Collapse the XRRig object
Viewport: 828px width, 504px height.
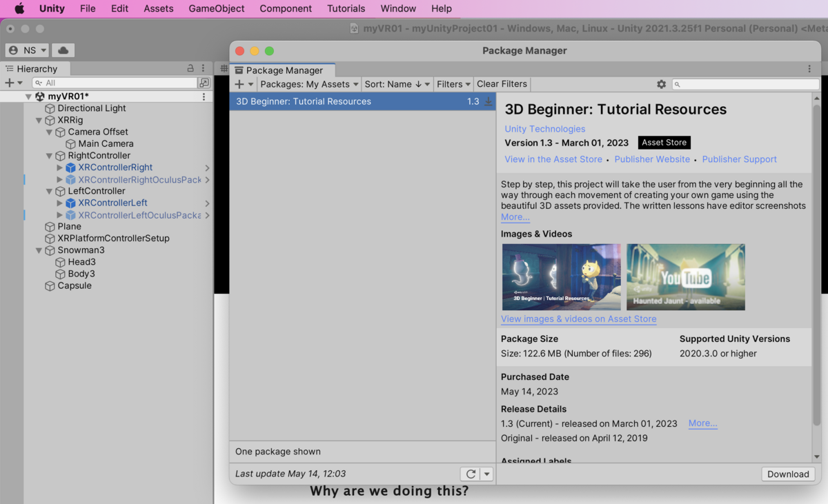[39, 120]
